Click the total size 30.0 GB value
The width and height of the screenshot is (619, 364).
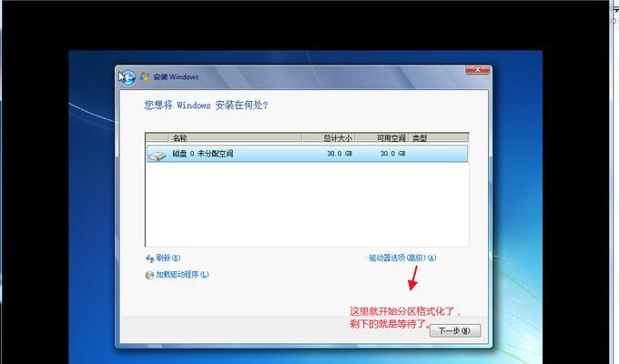point(340,154)
